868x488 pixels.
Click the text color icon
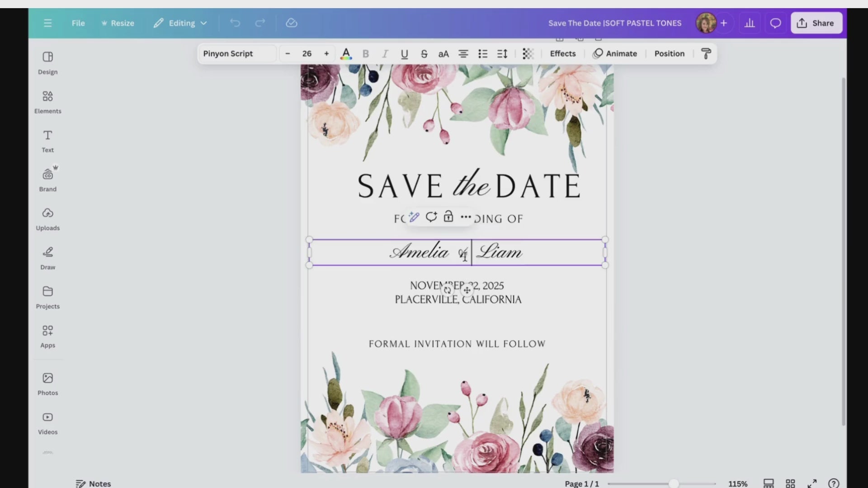346,54
